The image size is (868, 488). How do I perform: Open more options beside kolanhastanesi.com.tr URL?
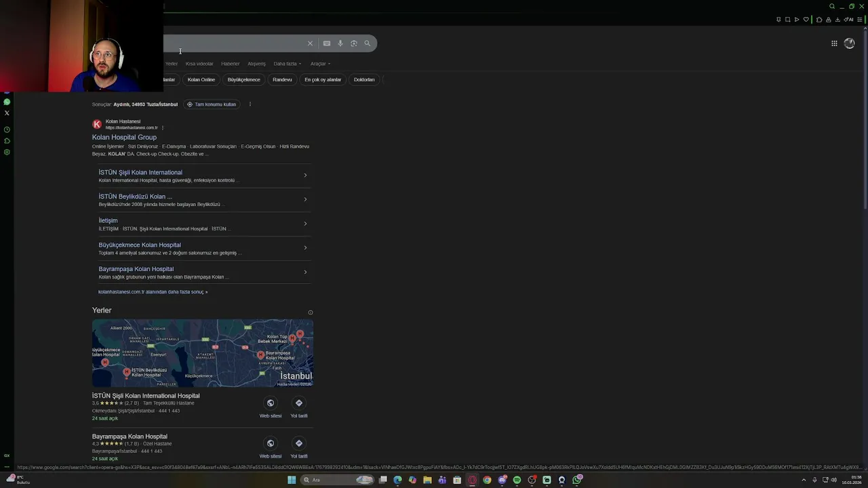[x=163, y=127]
